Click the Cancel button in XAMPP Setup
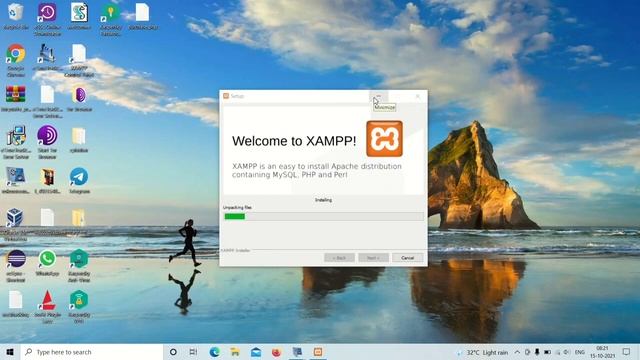This screenshot has height=360, width=640. 407,258
